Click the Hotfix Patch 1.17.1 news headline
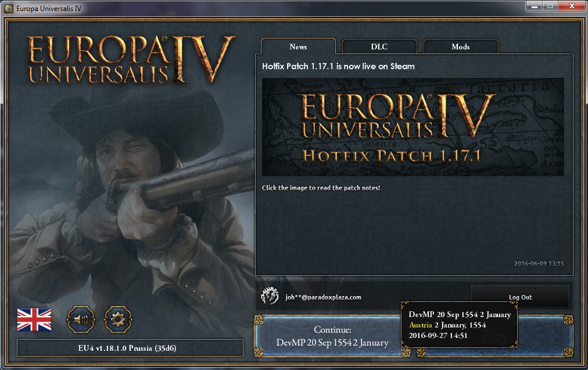Image resolution: width=588 pixels, height=370 pixels. pyautogui.click(x=338, y=66)
